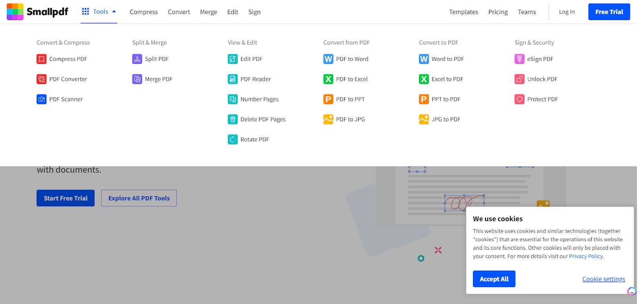Open the Privacy Policy link

(586, 256)
